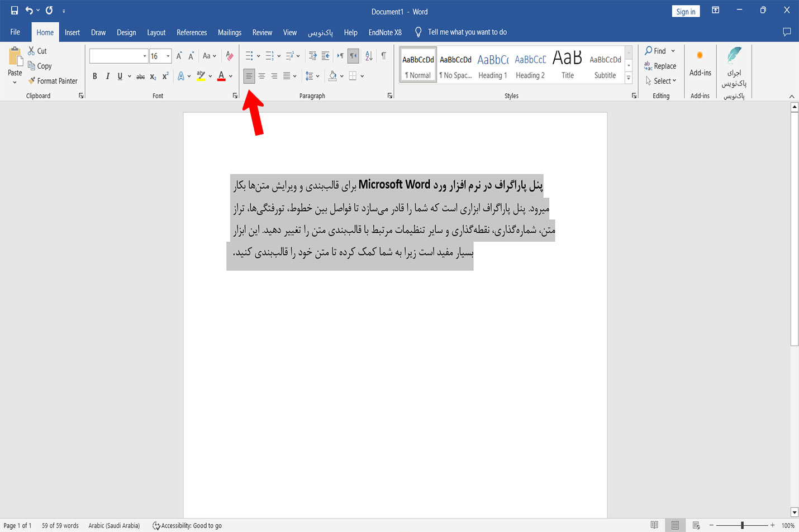Open the font name combo box
Image resolution: width=799 pixels, height=532 pixels.
(118, 56)
